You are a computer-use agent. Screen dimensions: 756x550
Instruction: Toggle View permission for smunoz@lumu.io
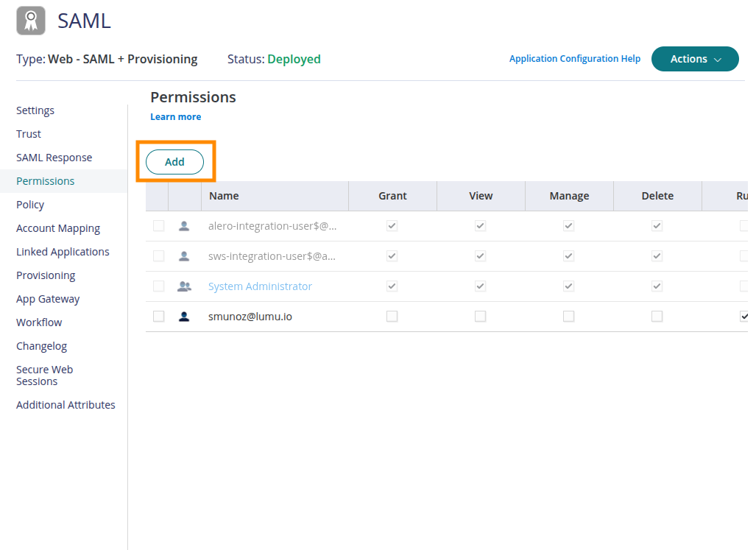click(481, 317)
